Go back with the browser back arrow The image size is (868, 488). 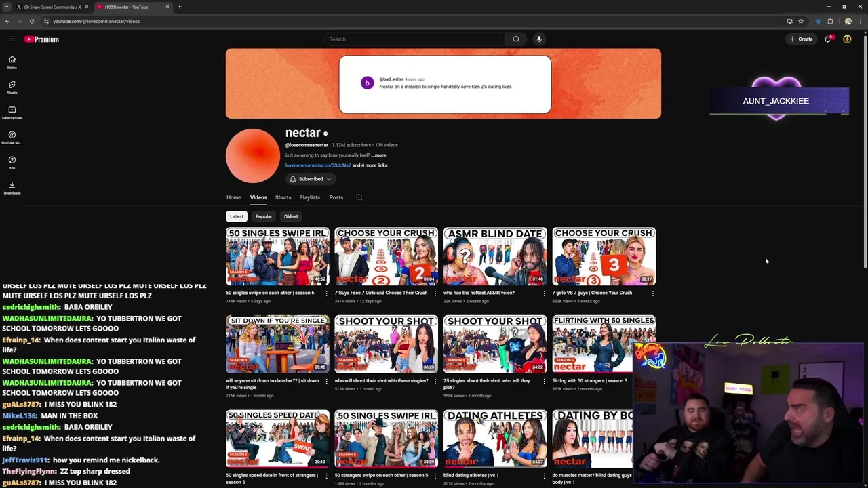pyautogui.click(x=7, y=21)
